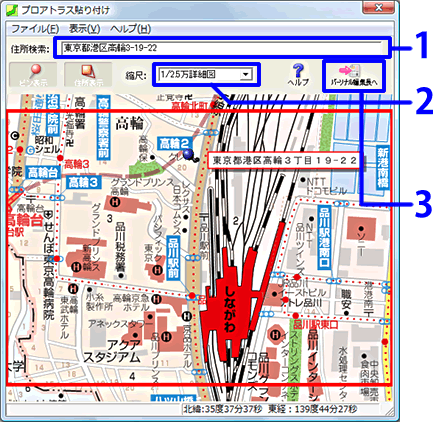Click the パーソナル編集長へ export button
Viewport: 433px width, 422px height.
(353, 75)
